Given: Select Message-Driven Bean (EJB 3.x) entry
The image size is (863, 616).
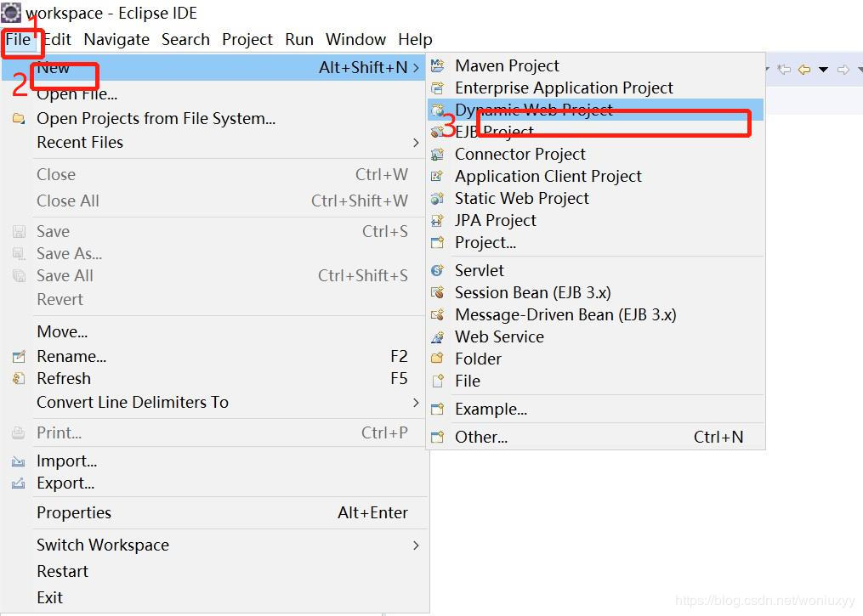Looking at the screenshot, I should (596, 314).
